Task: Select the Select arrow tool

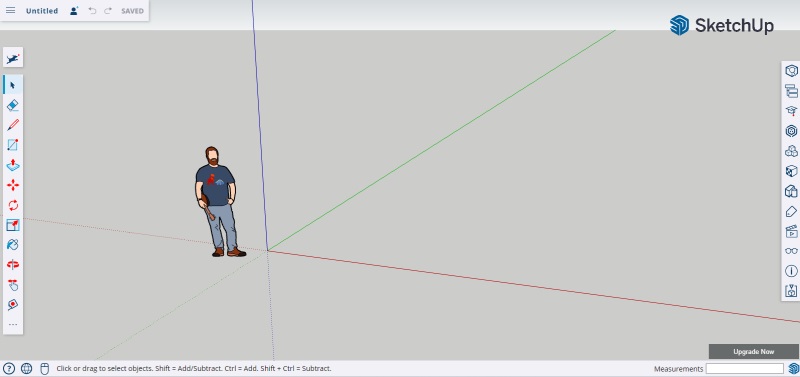Action: (x=13, y=85)
